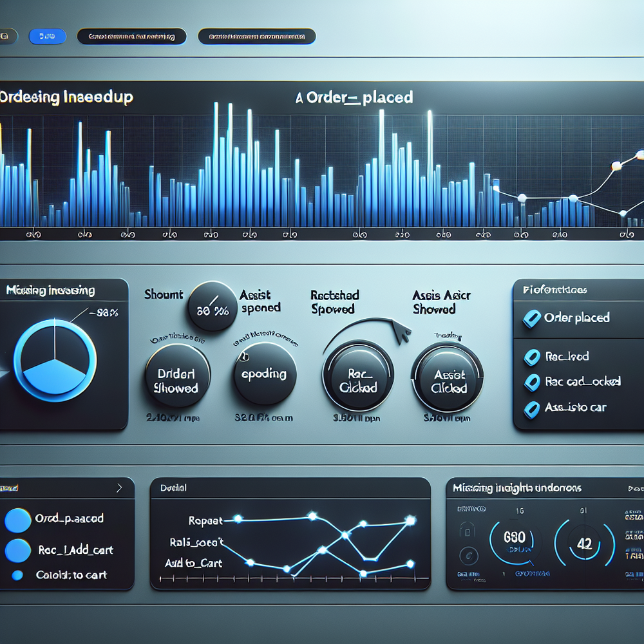Click the 'Missing inesssing' panel header

50,290
